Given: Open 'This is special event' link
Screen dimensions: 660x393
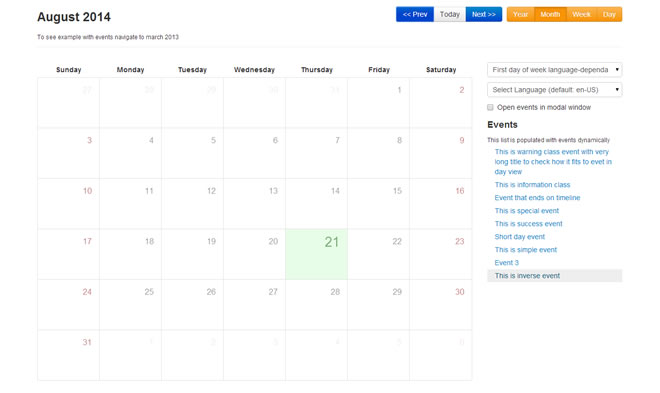Looking at the screenshot, I should [x=527, y=211].
